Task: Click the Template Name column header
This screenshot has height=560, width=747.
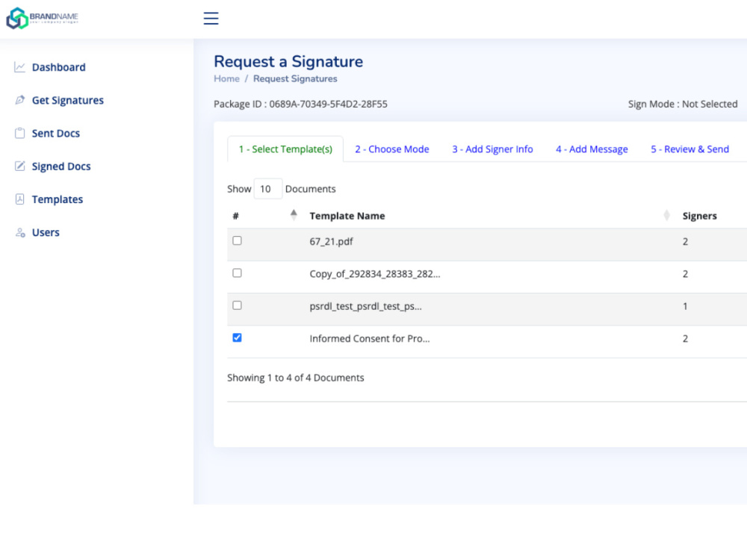Action: [347, 216]
